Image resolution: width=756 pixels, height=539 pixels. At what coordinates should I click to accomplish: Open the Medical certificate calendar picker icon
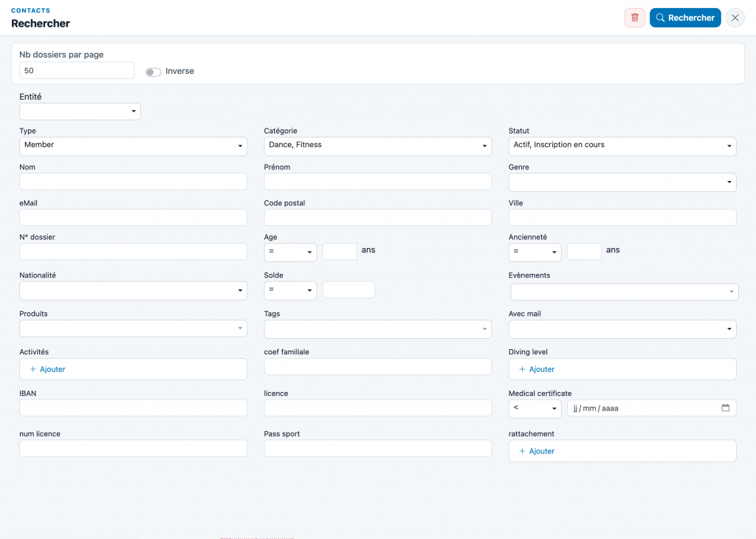[725, 408]
